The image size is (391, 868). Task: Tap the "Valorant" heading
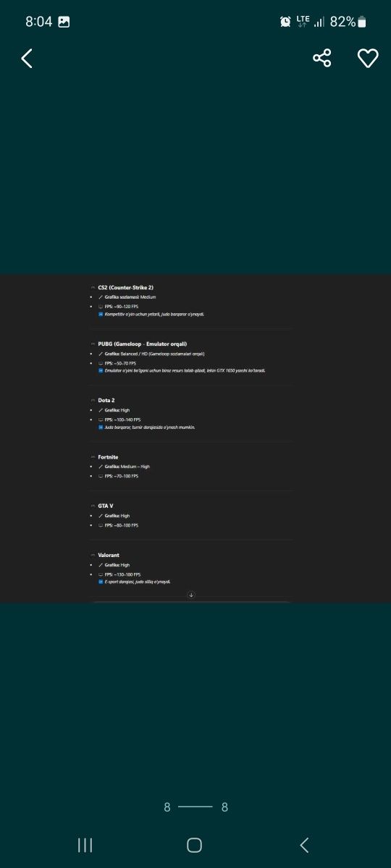[x=109, y=555]
